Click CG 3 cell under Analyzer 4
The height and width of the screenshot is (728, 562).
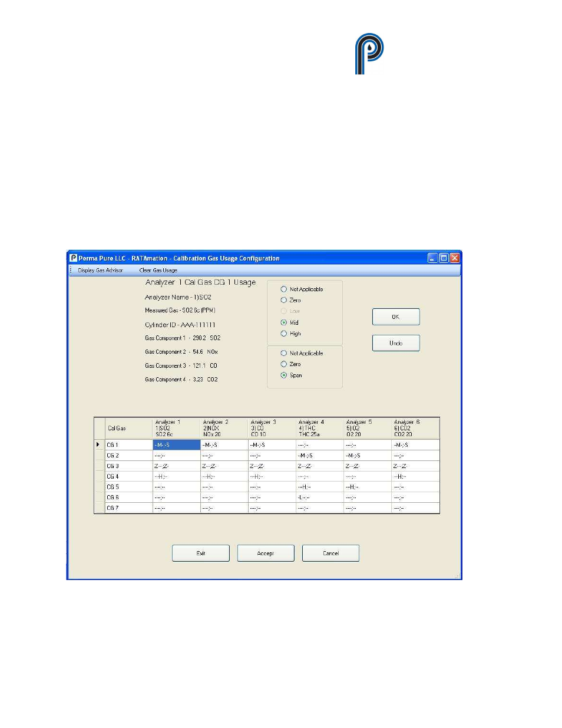tap(320, 466)
